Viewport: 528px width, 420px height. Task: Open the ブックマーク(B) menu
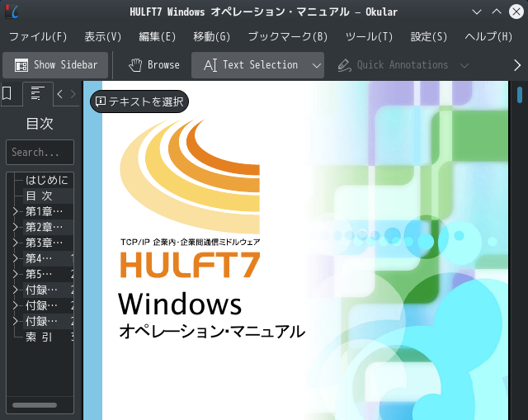288,36
